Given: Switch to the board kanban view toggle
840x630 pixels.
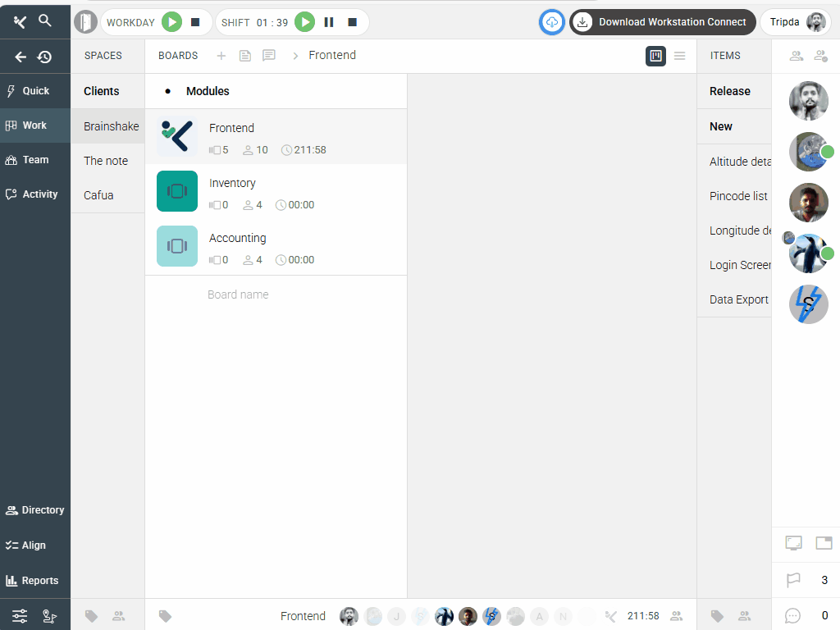Looking at the screenshot, I should tap(655, 56).
